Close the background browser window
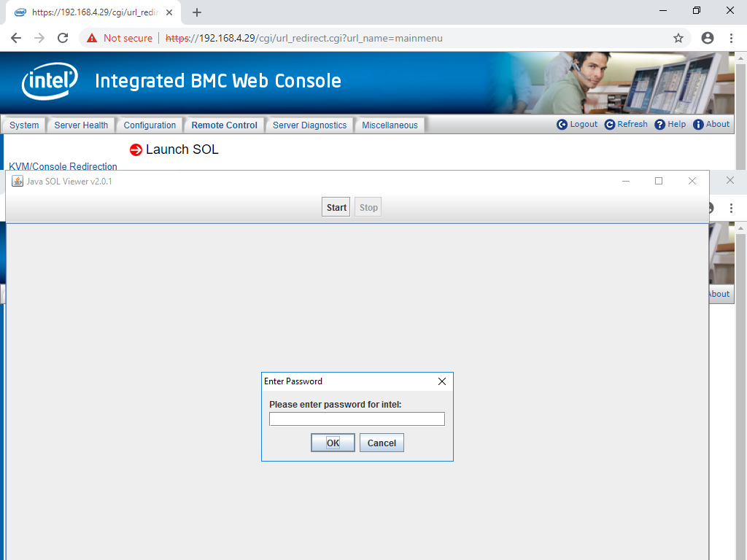This screenshot has height=560, width=747. coord(729,180)
